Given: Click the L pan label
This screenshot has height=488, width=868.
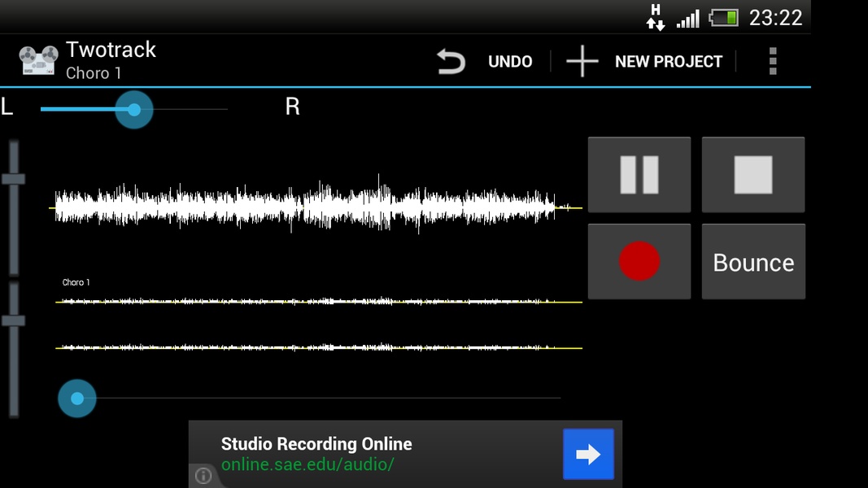Looking at the screenshot, I should click(7, 107).
